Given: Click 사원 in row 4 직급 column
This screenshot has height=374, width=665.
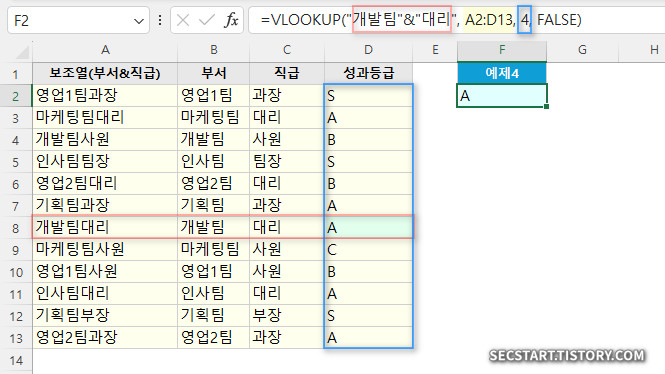Looking at the screenshot, I should click(287, 140).
